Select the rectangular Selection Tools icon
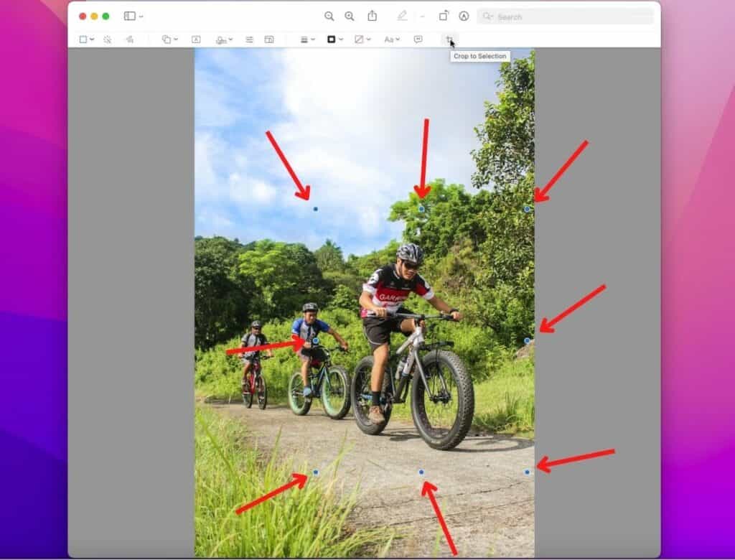The height and width of the screenshot is (560, 735). pos(83,39)
